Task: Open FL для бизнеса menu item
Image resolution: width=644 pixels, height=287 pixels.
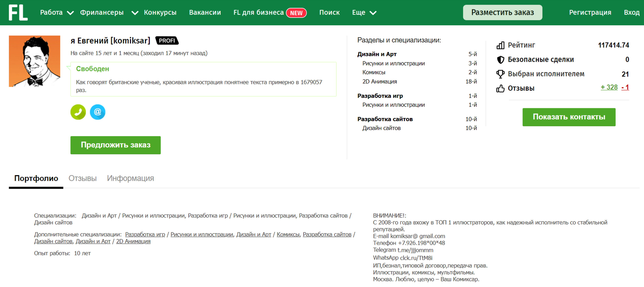Action: pyautogui.click(x=259, y=12)
